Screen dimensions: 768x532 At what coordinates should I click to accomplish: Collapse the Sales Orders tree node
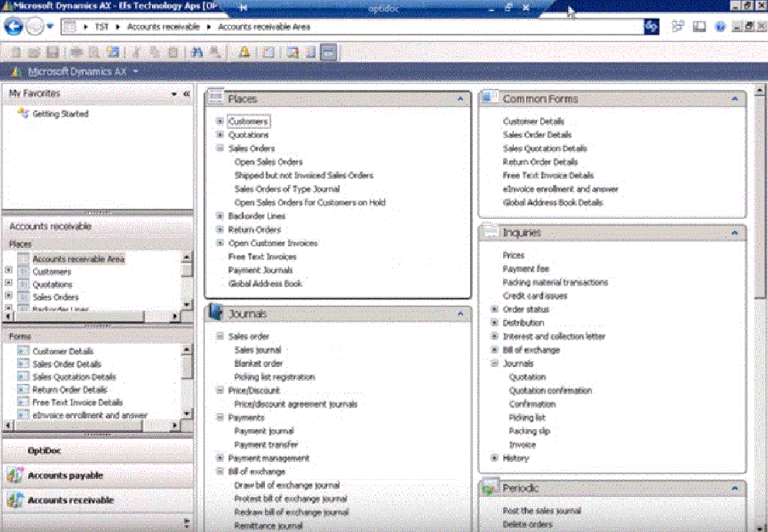pos(220,149)
